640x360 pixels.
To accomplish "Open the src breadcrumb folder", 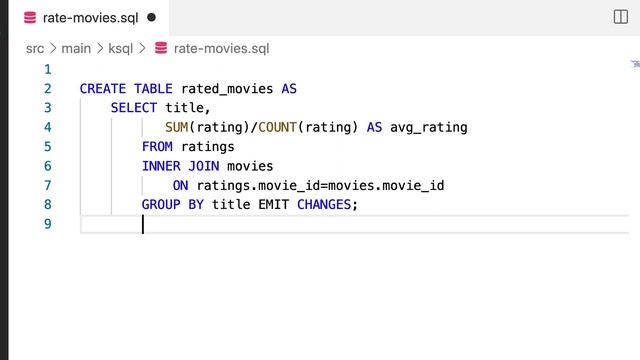I will pos(35,49).
